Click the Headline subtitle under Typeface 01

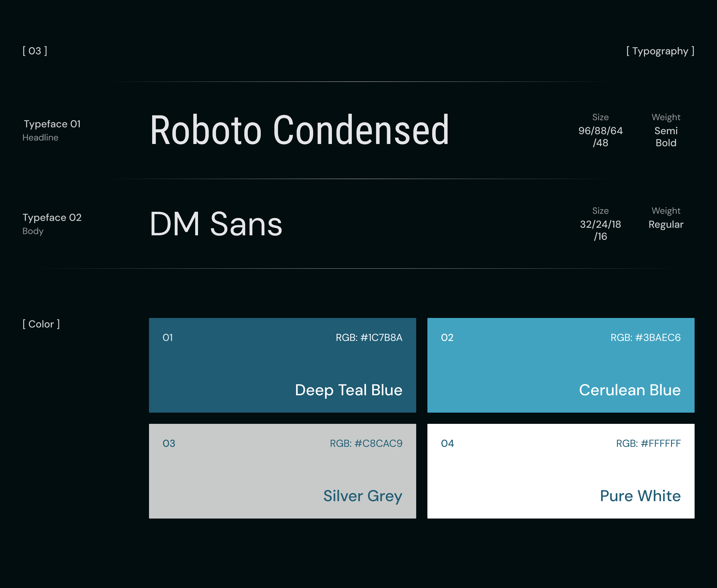point(40,138)
